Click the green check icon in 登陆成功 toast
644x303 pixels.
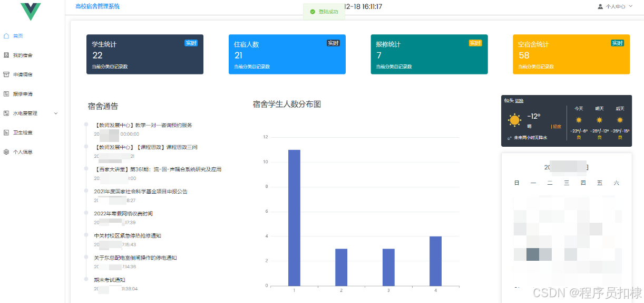pos(313,12)
